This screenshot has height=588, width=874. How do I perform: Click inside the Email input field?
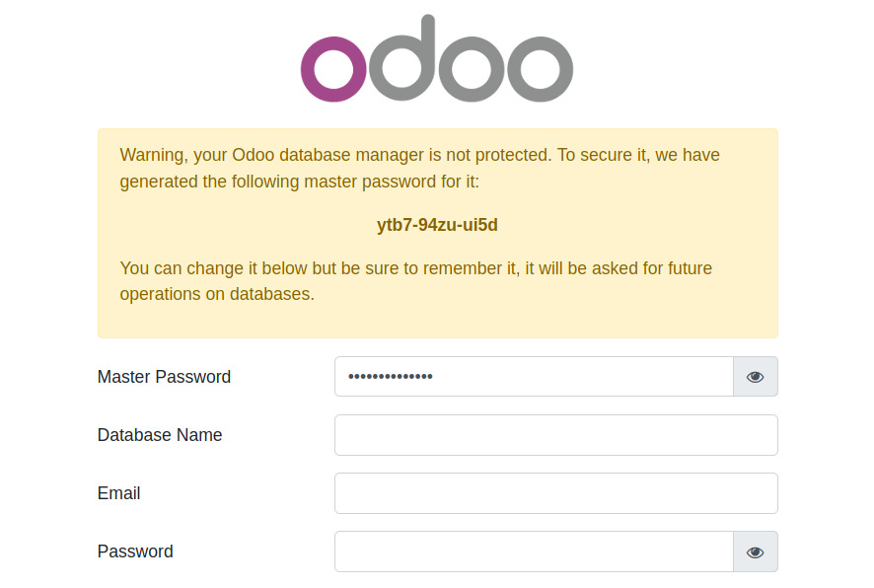click(x=555, y=492)
